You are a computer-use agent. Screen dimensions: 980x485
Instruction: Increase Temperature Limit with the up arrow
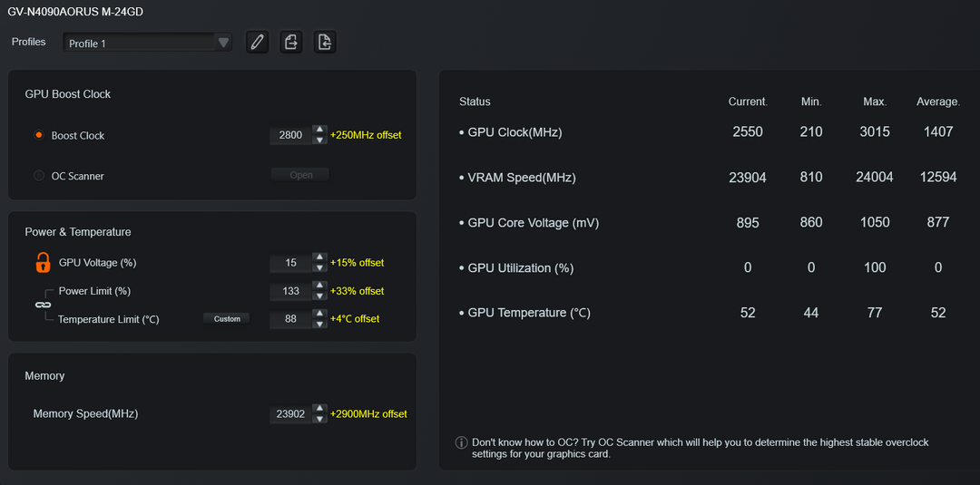[x=319, y=314]
